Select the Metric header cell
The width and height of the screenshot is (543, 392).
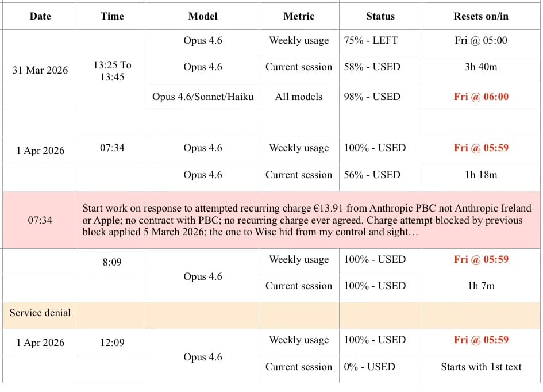click(299, 16)
